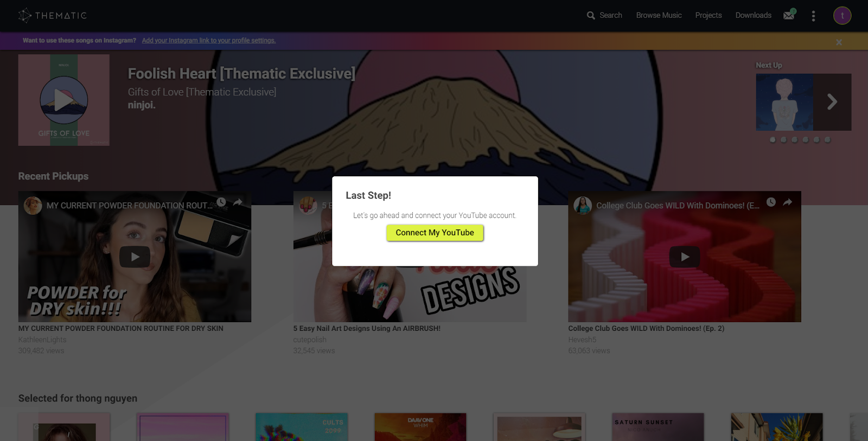Open the Browse Music menu item

point(659,15)
